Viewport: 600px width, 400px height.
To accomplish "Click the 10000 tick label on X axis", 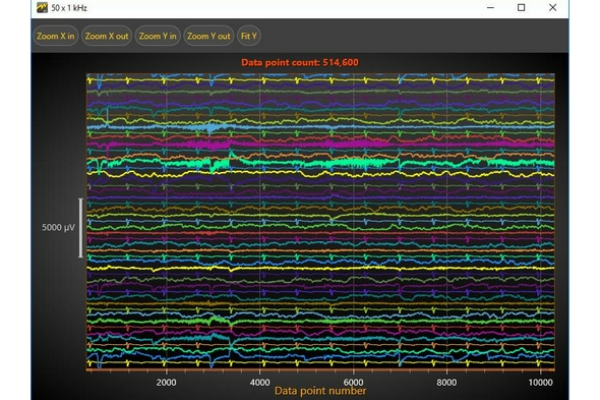I will click(540, 382).
